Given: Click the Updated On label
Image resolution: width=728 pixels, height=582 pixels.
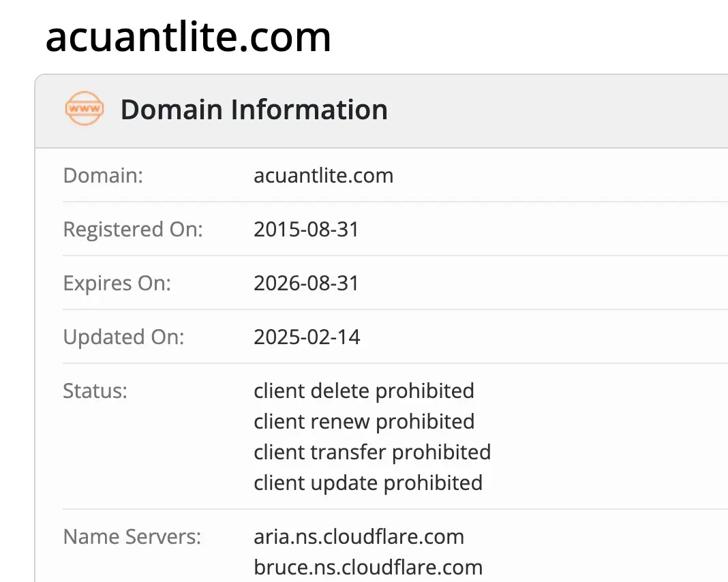Looking at the screenshot, I should pos(123,337).
